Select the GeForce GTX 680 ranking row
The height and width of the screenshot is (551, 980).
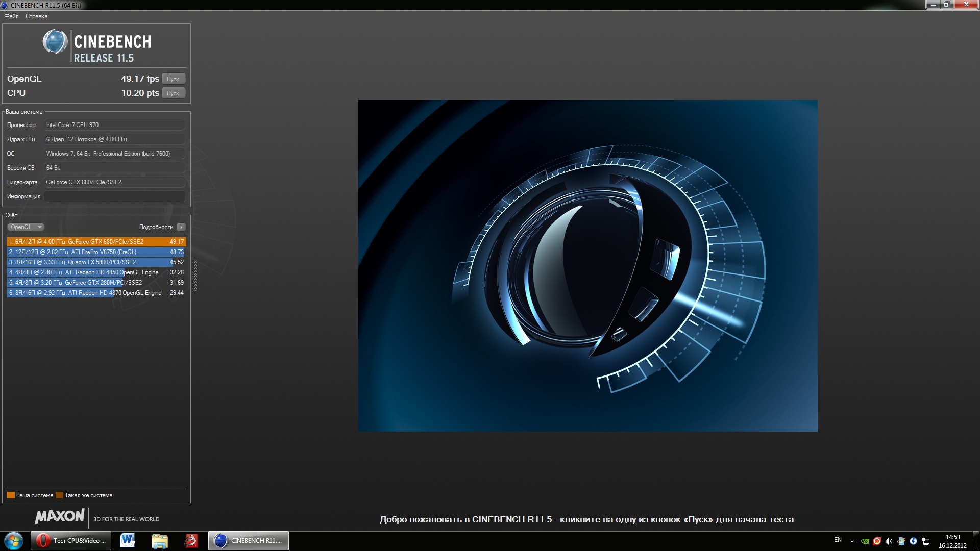[96, 242]
